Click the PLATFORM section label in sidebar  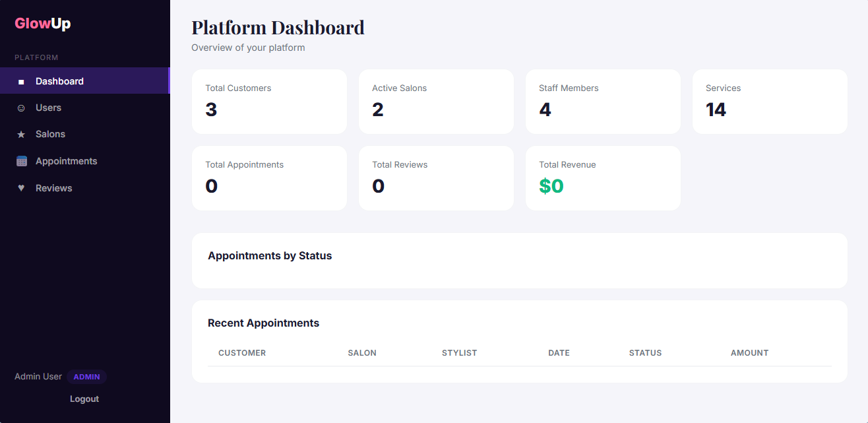coord(36,57)
